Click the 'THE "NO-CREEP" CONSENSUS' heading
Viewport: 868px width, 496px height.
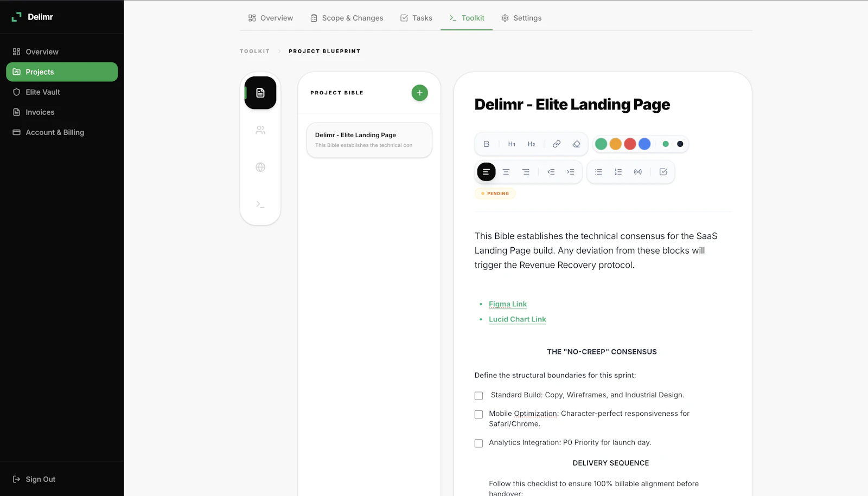[602, 352]
